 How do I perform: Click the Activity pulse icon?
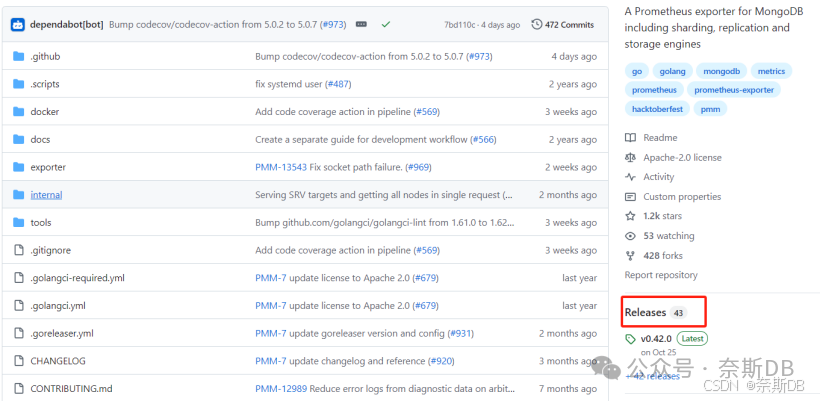pos(631,177)
